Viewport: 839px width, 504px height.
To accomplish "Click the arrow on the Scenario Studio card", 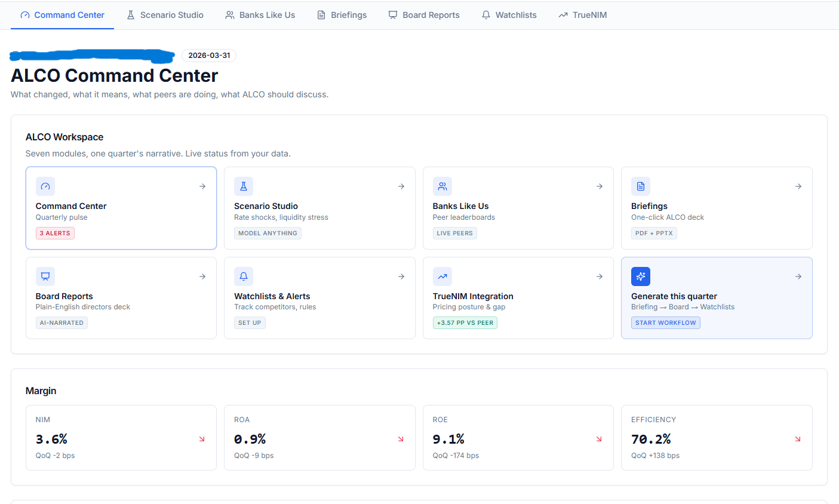I will [x=401, y=186].
